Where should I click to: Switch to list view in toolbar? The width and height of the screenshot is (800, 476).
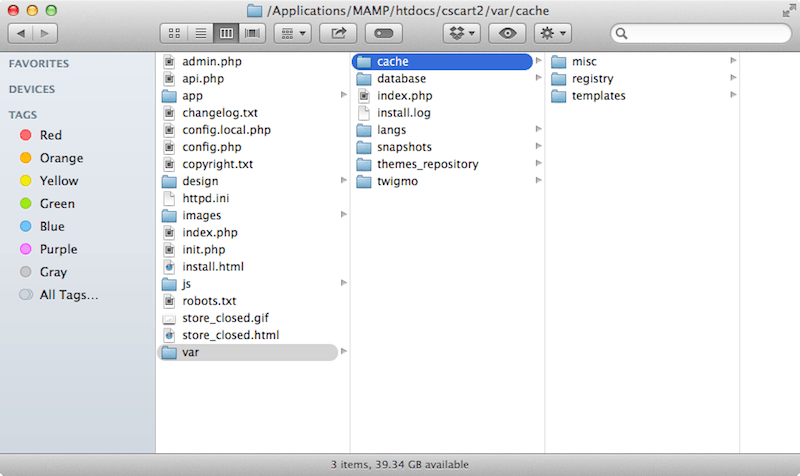tap(201, 33)
